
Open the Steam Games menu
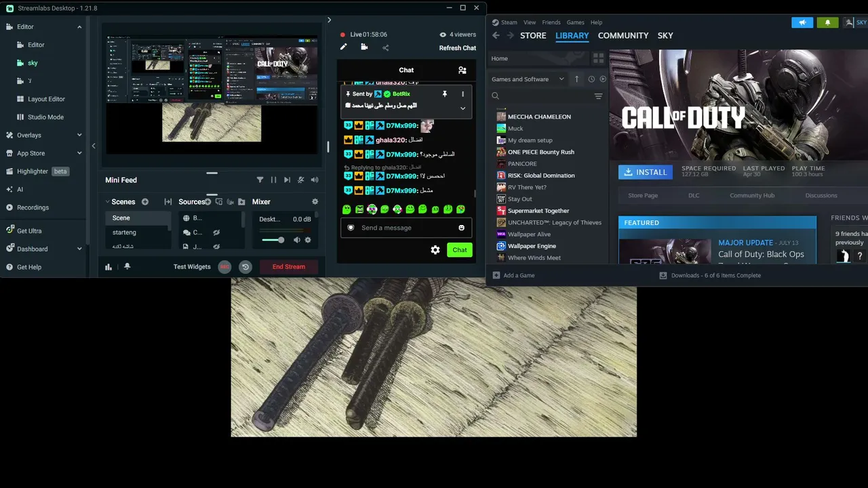tap(575, 22)
